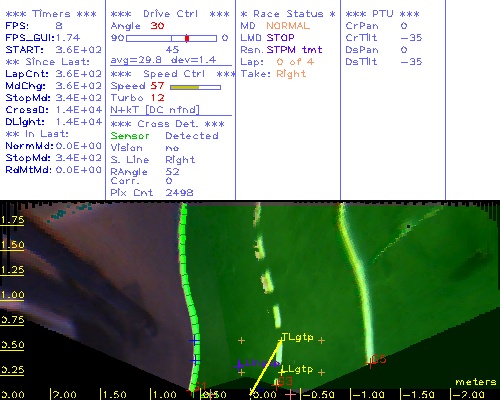This screenshot has height=400, width=500.
Task: Click the yellow plus right of TLgtp
Action: click(321, 341)
